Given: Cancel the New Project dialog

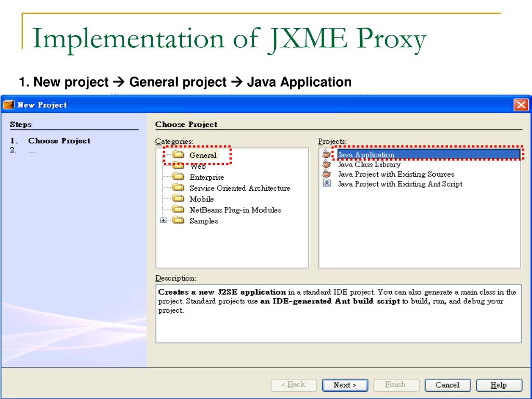Looking at the screenshot, I should click(x=447, y=385).
